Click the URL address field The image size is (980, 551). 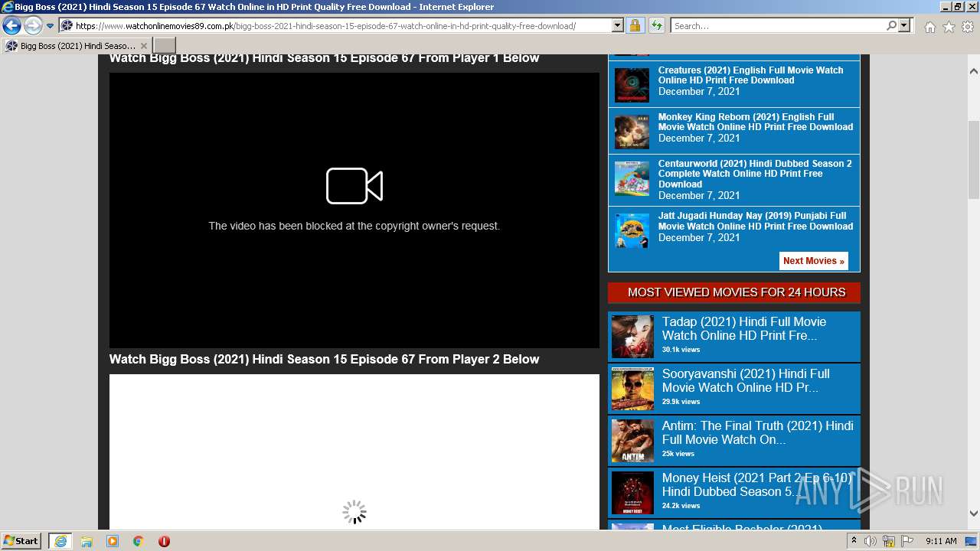pos(335,26)
